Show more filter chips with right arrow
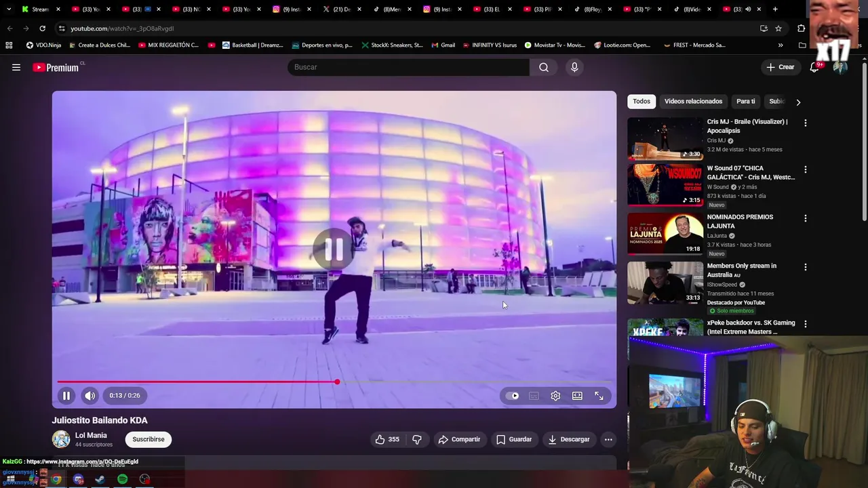The height and width of the screenshot is (488, 868). click(x=798, y=102)
